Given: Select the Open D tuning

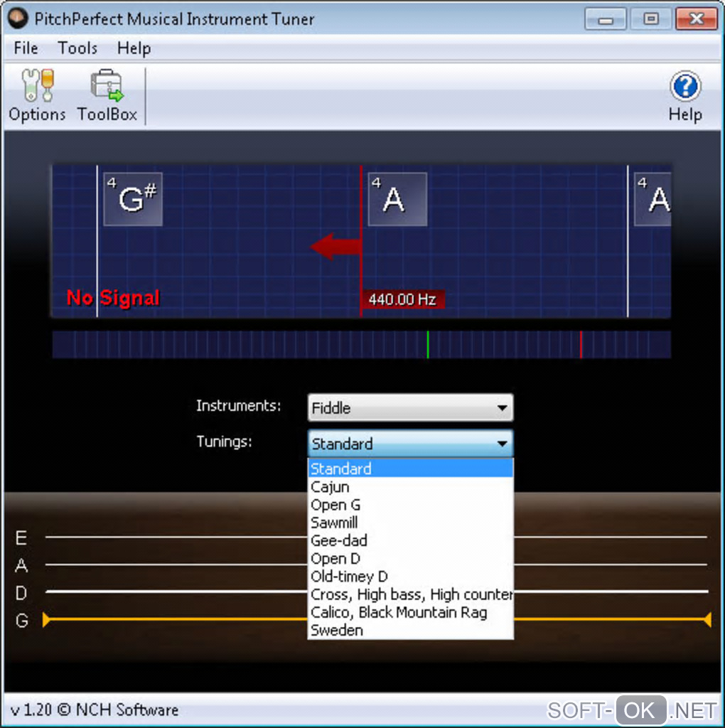Looking at the screenshot, I should click(411, 559).
